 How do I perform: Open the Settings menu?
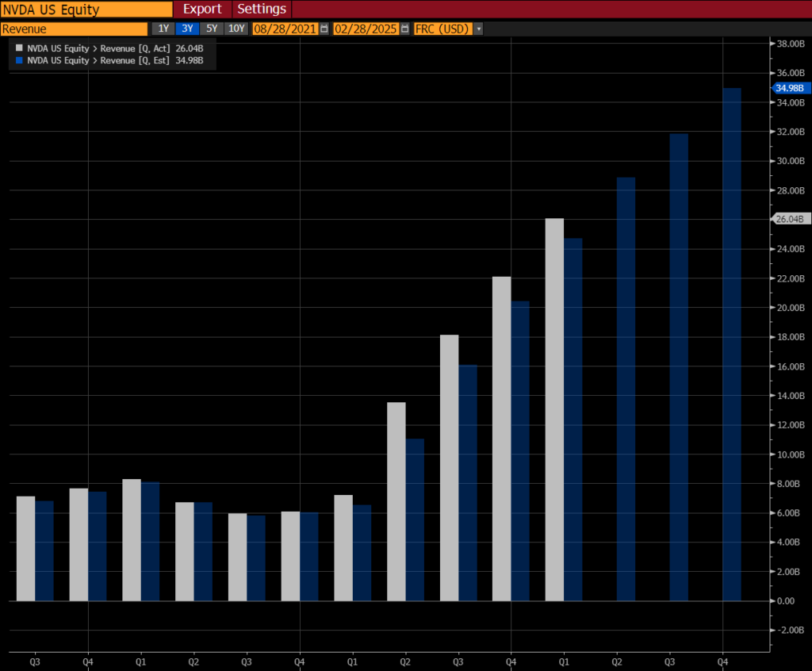[x=262, y=9]
